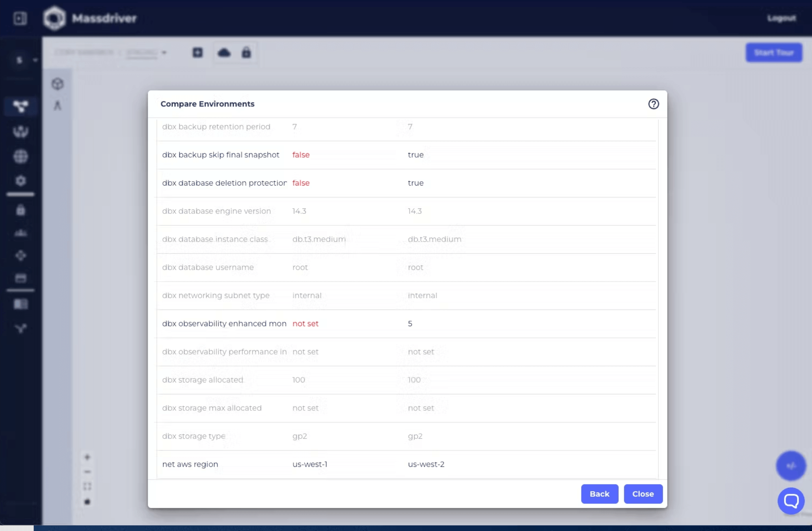Select the diagram projects icon in sidebar
This screenshot has height=531, width=812.
pyautogui.click(x=20, y=106)
